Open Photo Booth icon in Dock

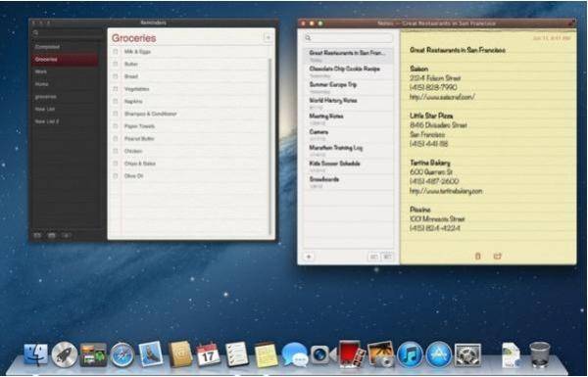[352, 353]
